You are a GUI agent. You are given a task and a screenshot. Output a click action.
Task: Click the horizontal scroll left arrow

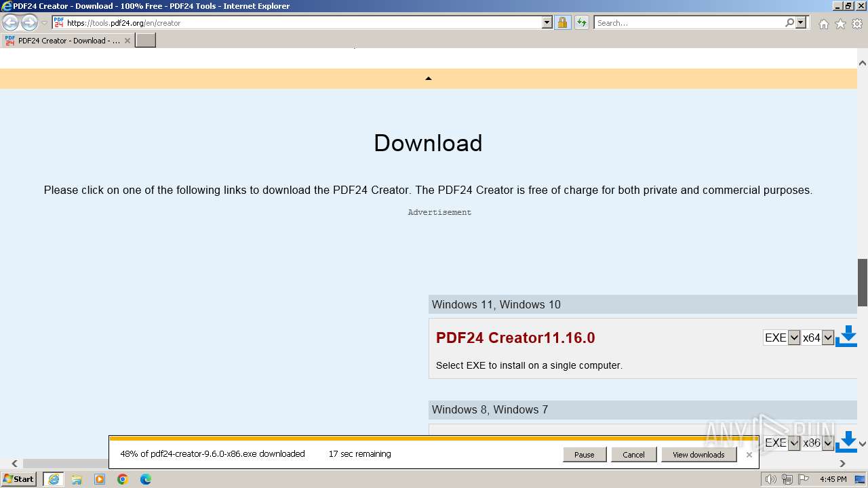(x=14, y=464)
